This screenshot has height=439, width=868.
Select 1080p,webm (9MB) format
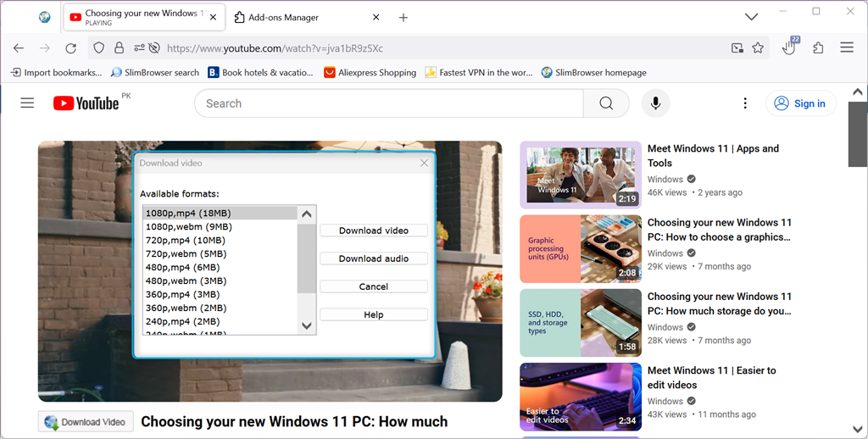pos(220,226)
